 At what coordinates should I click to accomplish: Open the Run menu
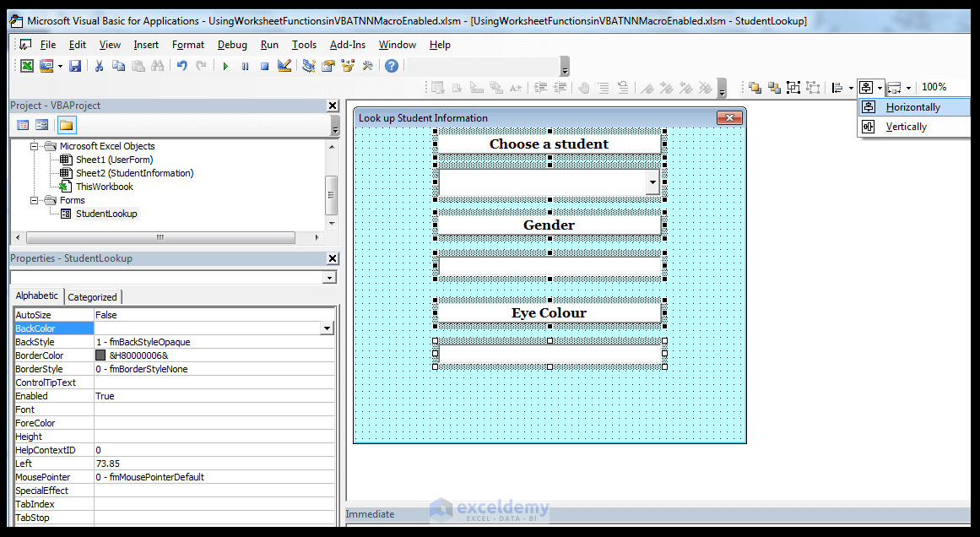pos(269,45)
